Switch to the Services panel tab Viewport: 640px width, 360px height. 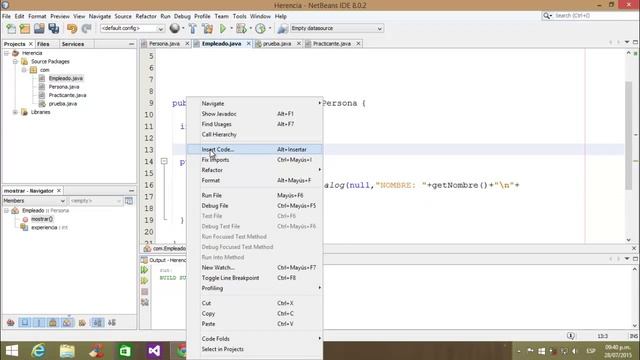(73, 44)
